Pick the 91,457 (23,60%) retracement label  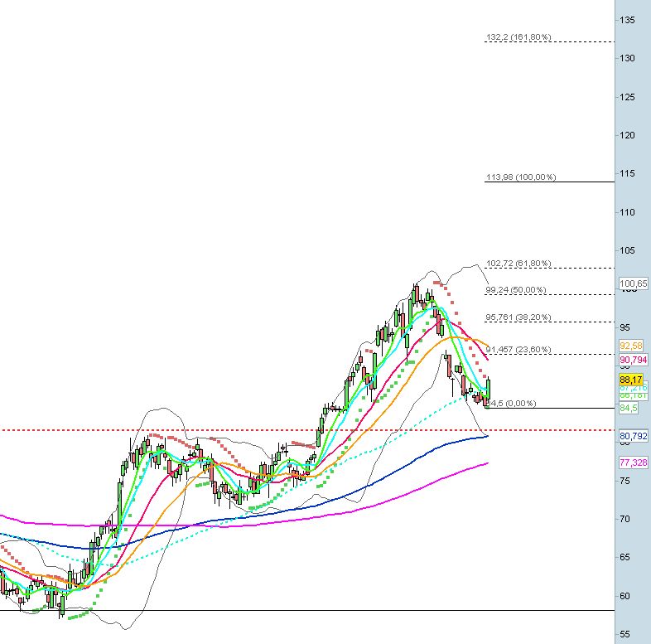[x=518, y=350]
